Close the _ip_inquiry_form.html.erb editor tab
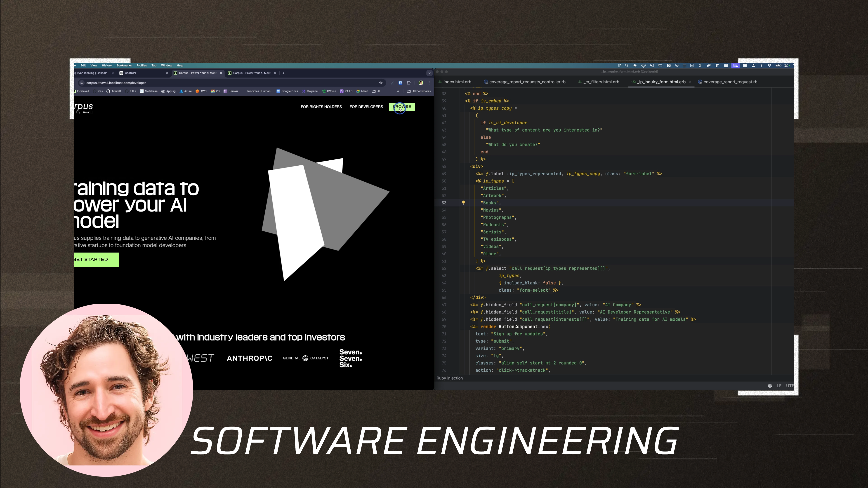 (x=690, y=82)
